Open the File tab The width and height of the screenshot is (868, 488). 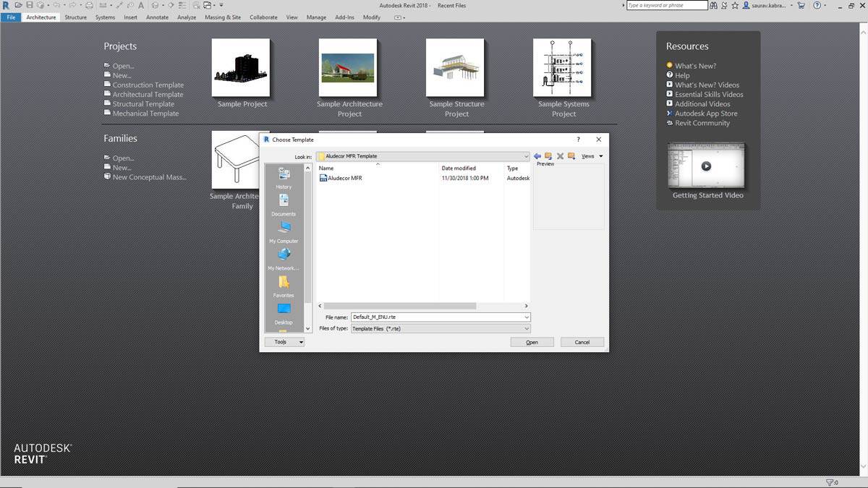(11, 17)
